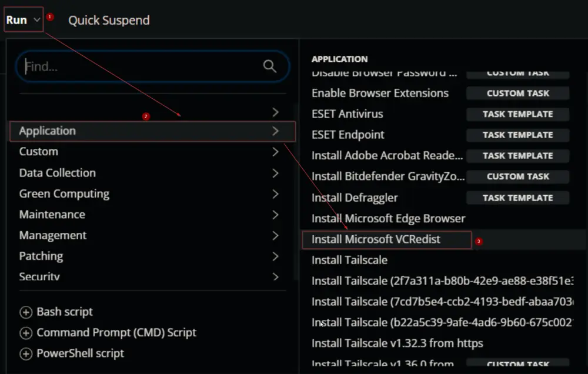588x374 pixels.
Task: Select Install Microsoft VCRedist task
Action: tap(376, 239)
